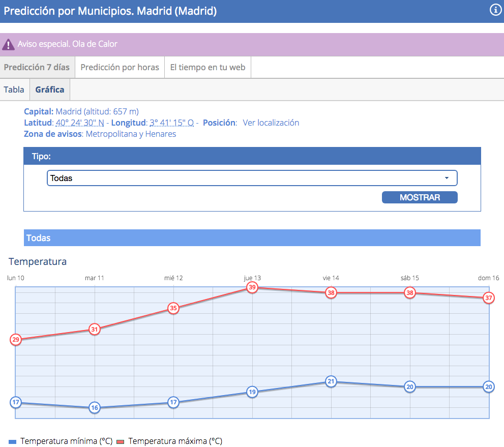
Task: Click the 'mar 11' axis label
Action: click(95, 278)
